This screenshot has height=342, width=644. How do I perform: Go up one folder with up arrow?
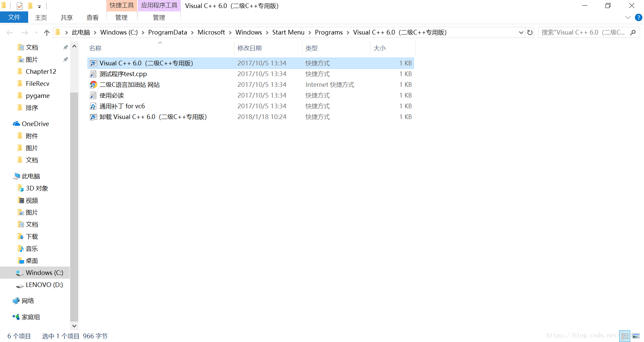coord(47,33)
